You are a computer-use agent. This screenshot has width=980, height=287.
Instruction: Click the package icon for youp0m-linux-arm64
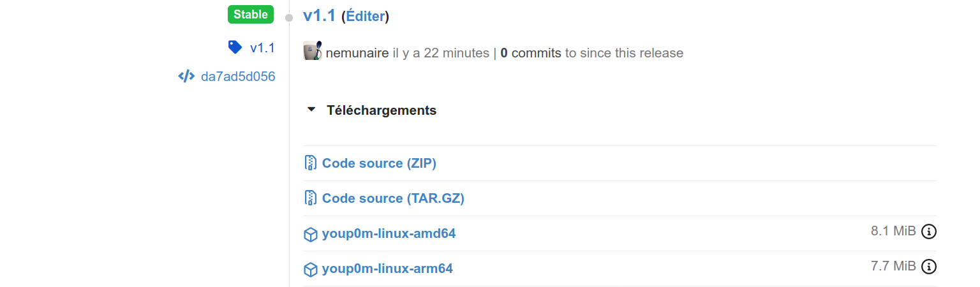coord(310,269)
